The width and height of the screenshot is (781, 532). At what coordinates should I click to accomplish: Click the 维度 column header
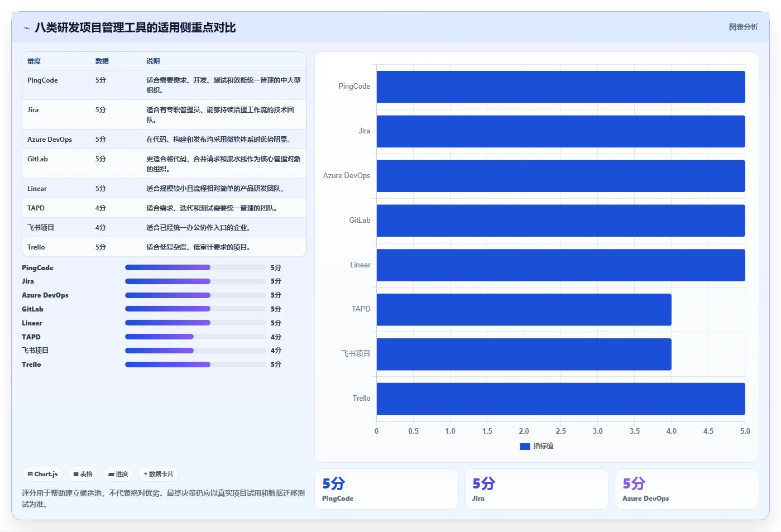(34, 61)
